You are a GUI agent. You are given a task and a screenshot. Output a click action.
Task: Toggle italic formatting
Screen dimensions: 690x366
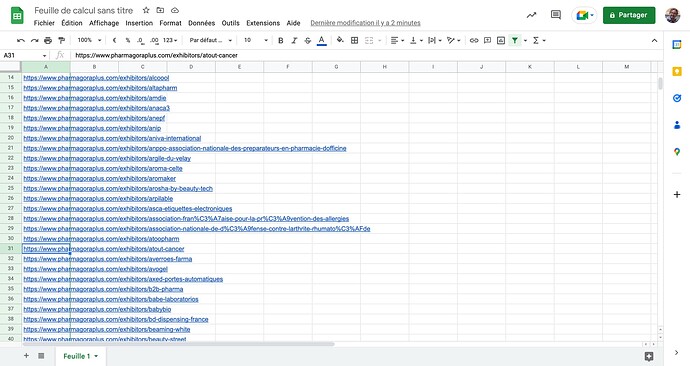(x=294, y=40)
